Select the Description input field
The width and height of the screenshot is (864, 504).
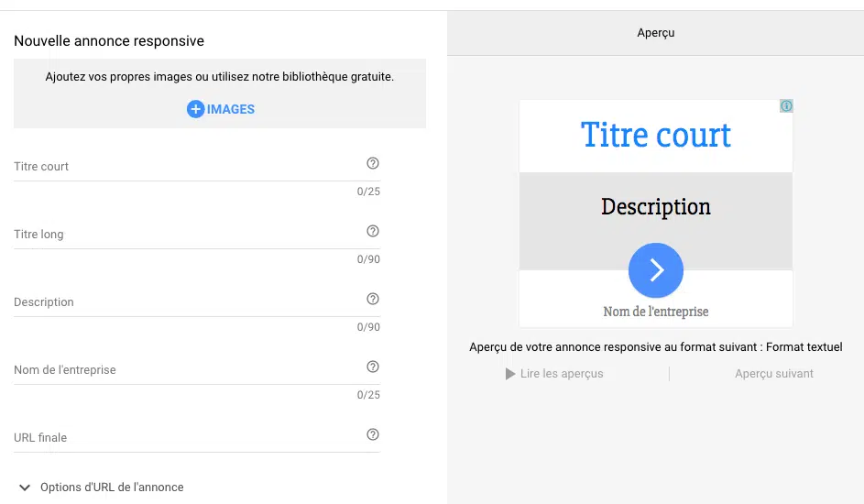(183, 302)
